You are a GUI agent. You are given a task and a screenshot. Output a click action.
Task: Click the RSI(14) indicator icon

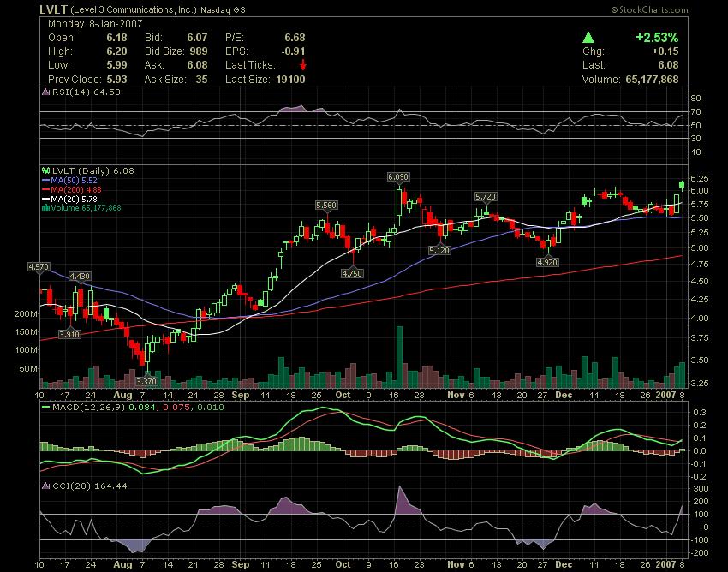point(46,92)
